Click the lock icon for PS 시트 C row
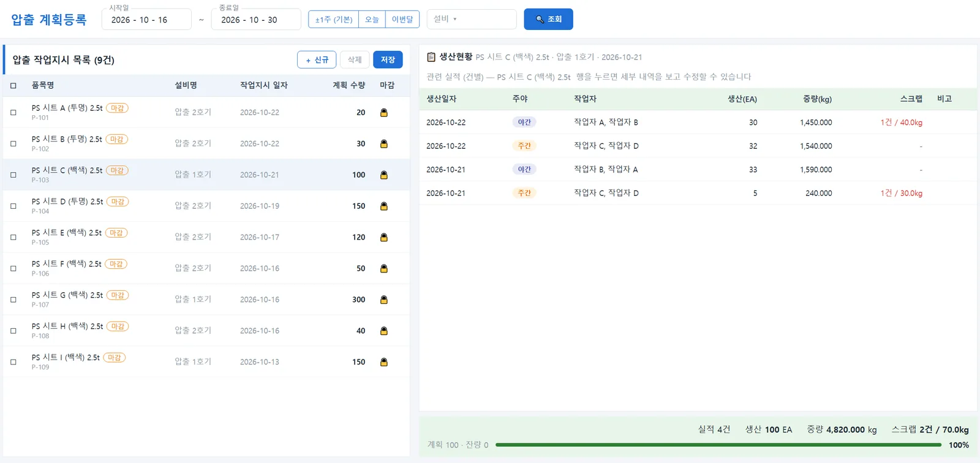Screen dimensions: 980x463 (384, 175)
